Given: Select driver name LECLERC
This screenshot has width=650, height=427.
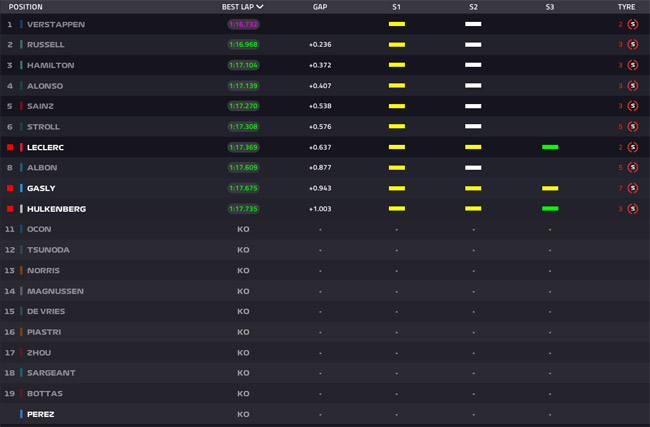Looking at the screenshot, I should (45, 148).
